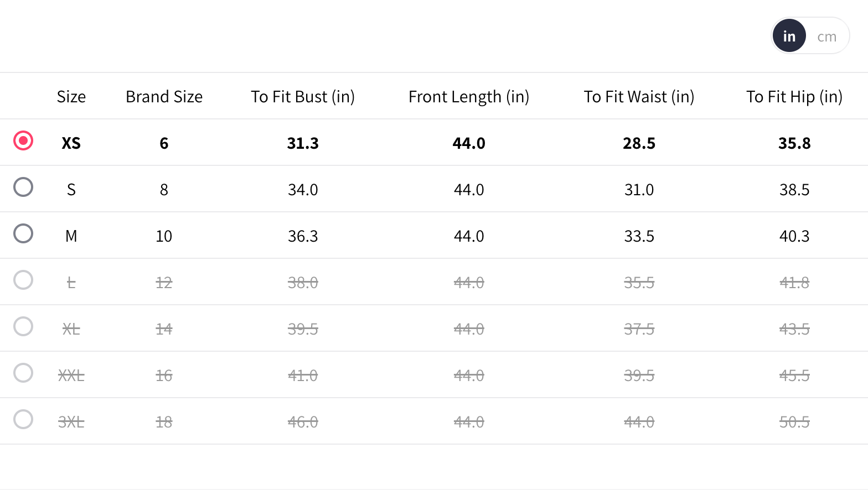Screen dimensions: 868x490
Task: Select the XS size radio button
Action: (23, 141)
